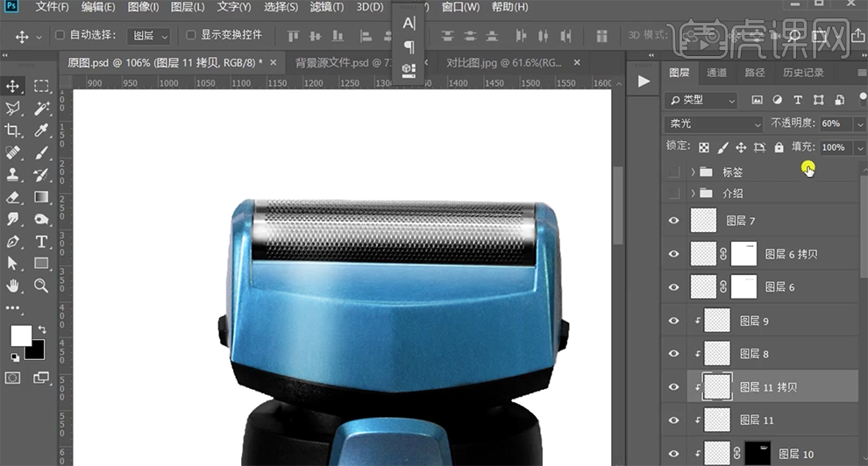
Task: Open the Move tool preset picker arrow
Action: tap(39, 37)
